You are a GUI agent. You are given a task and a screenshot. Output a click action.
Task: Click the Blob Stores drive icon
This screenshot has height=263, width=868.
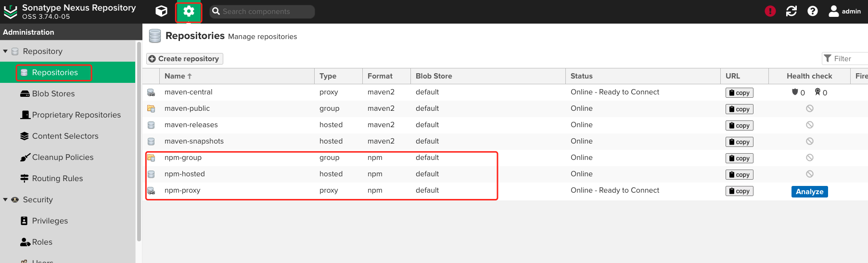[25, 93]
